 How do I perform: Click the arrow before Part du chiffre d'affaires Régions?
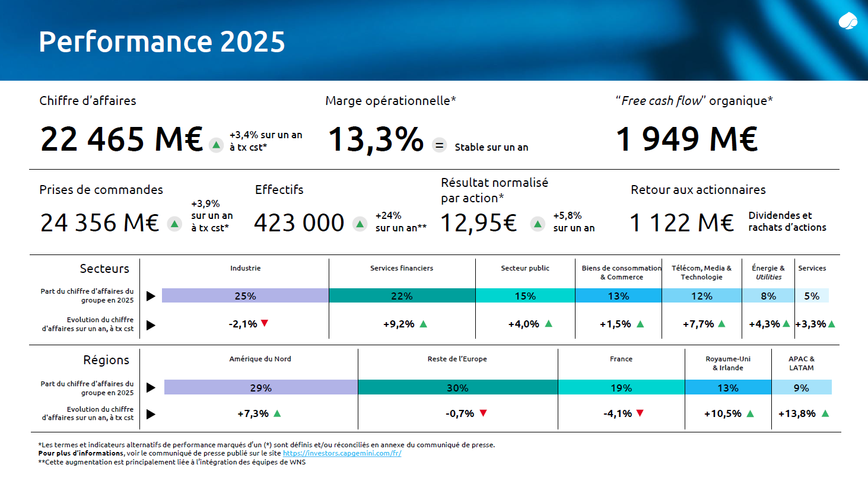[152, 387]
